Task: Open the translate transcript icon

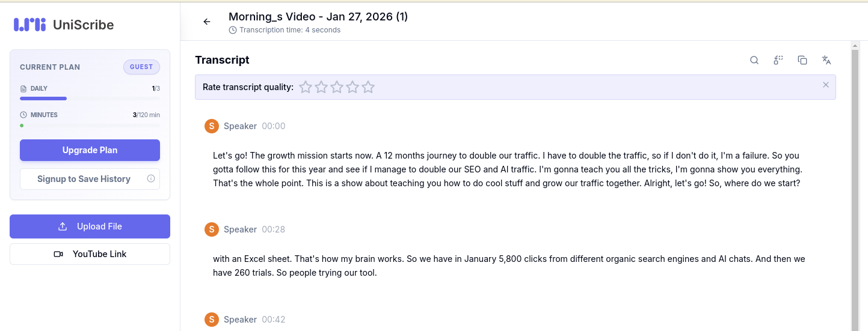Action: [826, 60]
